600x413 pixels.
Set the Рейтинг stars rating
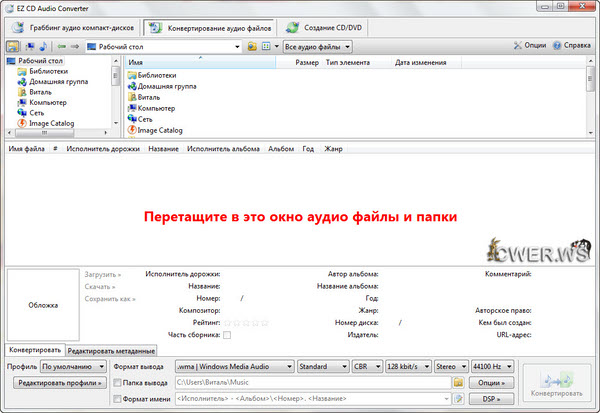(x=246, y=323)
